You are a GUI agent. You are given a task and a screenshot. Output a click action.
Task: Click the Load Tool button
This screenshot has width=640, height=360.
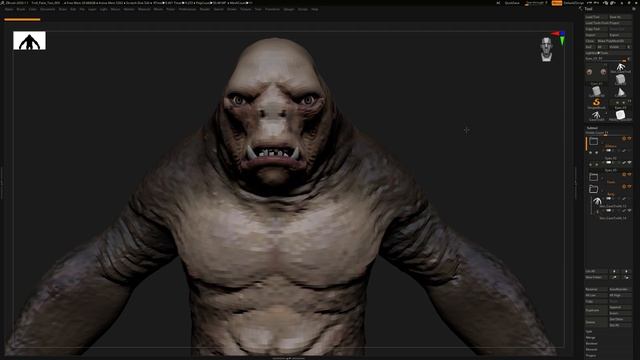point(596,17)
